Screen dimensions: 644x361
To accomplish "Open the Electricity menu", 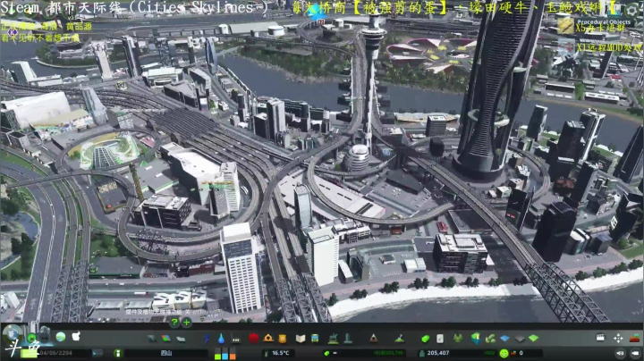I will [207, 339].
